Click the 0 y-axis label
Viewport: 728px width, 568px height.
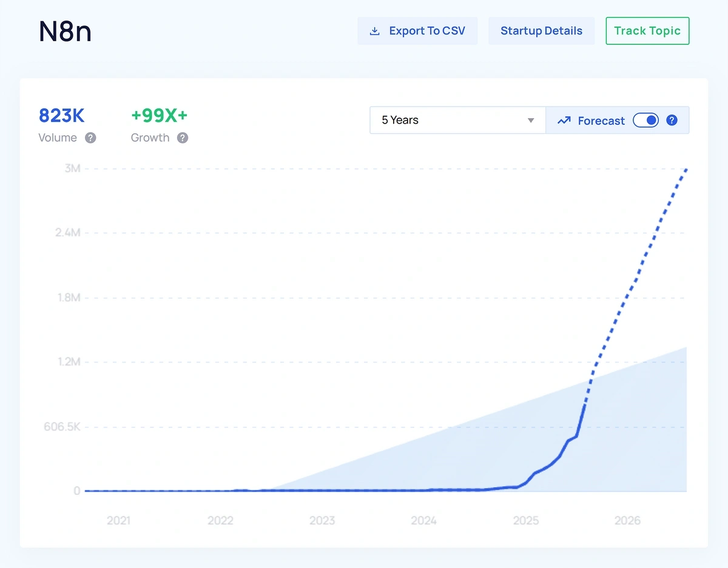pyautogui.click(x=77, y=491)
